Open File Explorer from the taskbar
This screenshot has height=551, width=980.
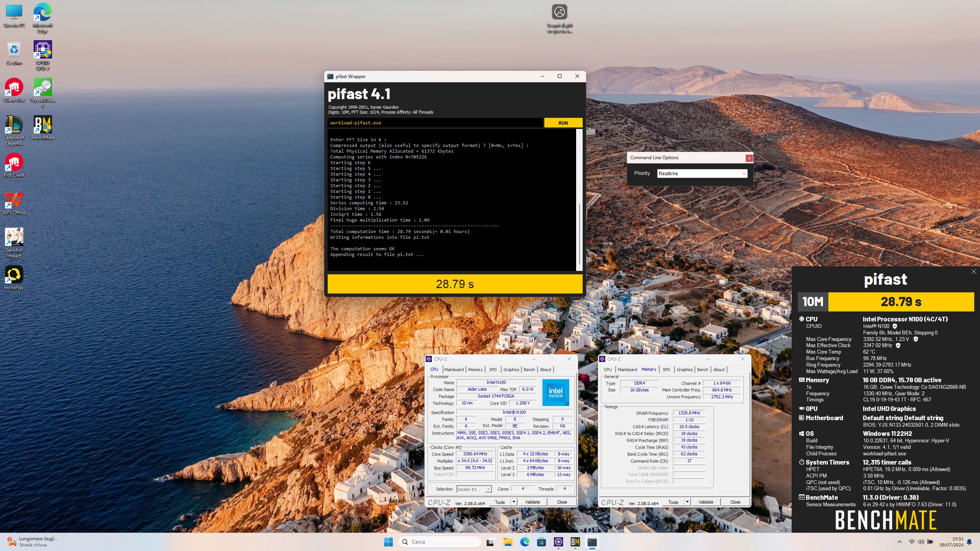[508, 542]
